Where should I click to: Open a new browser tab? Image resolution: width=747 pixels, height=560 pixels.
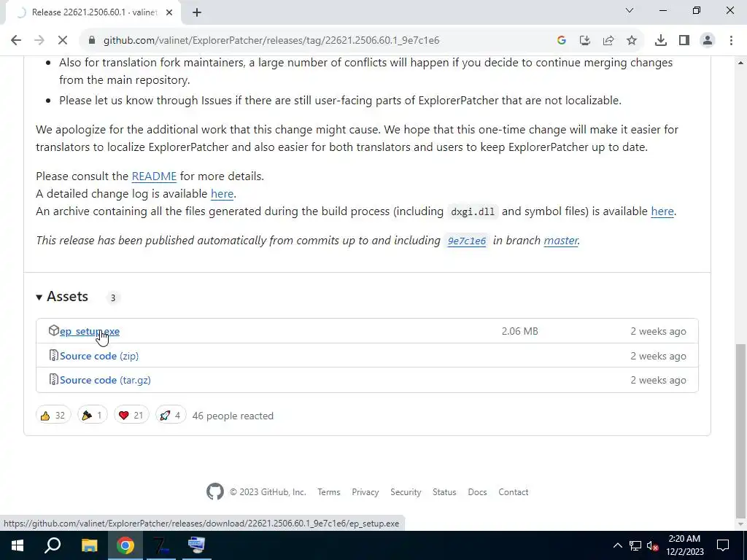pyautogui.click(x=197, y=12)
